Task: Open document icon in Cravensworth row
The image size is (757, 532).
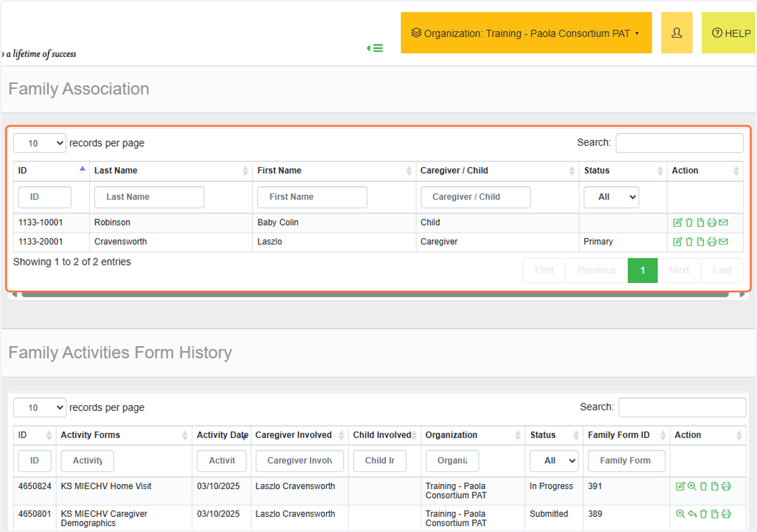Action: coord(700,242)
